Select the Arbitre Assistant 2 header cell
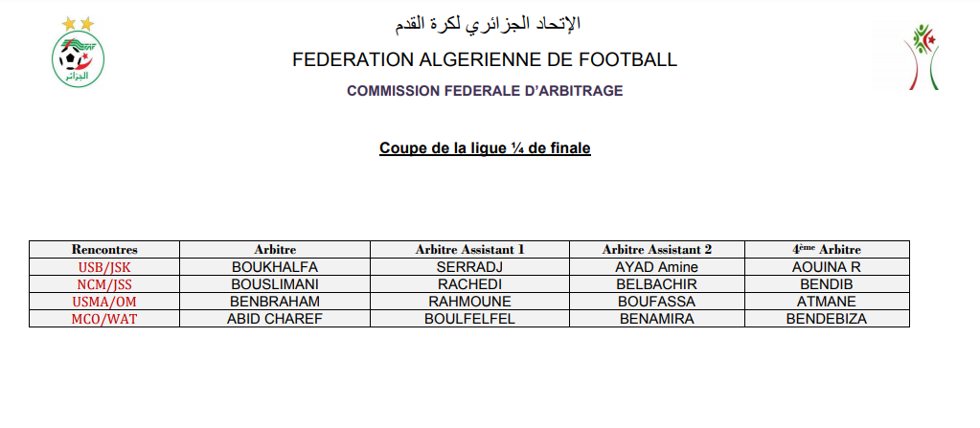Viewport: 980px width, 428px height. coord(657,249)
